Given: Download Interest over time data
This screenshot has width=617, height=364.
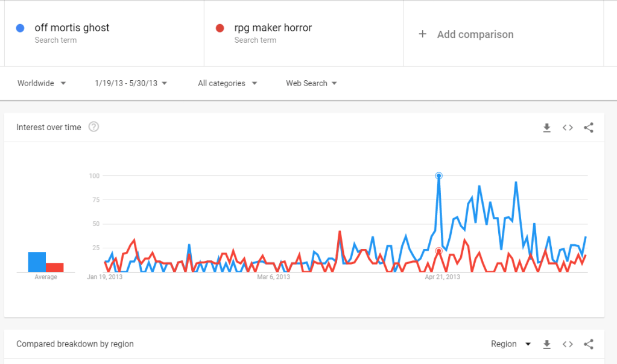Looking at the screenshot, I should [x=547, y=127].
